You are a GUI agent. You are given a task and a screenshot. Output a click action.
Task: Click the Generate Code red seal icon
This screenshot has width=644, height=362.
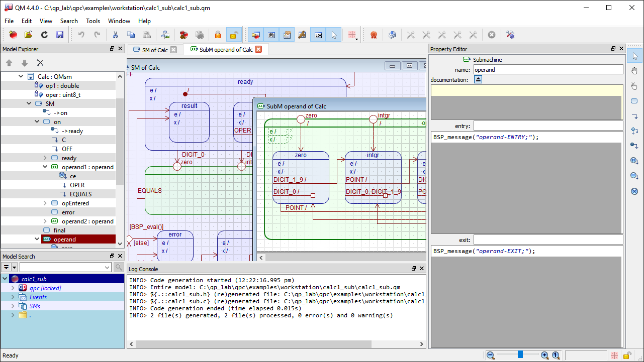tap(373, 35)
